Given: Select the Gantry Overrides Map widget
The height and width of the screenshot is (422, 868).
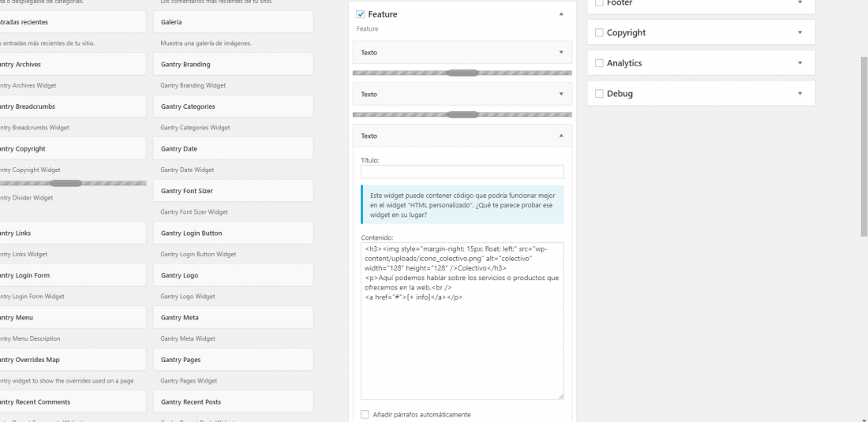Looking at the screenshot, I should coord(73,360).
